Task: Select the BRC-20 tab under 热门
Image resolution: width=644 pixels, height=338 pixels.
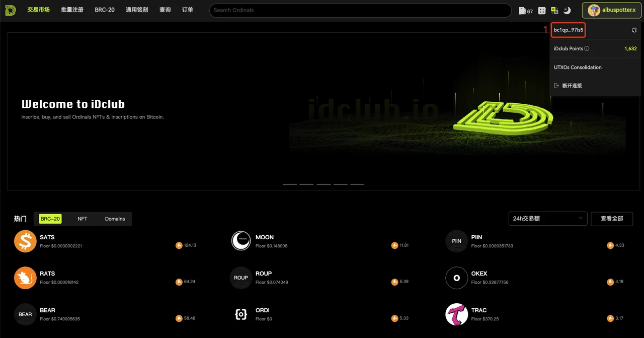Action: [x=50, y=219]
